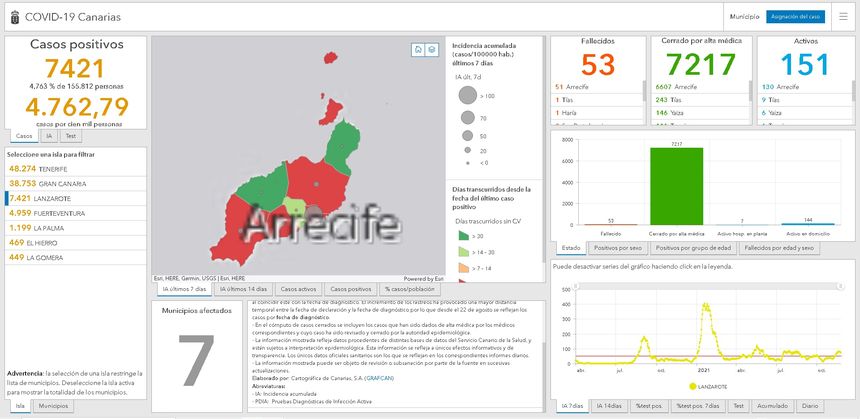Click the Asignación del caso button
This screenshot has width=860, height=419.
795,17
